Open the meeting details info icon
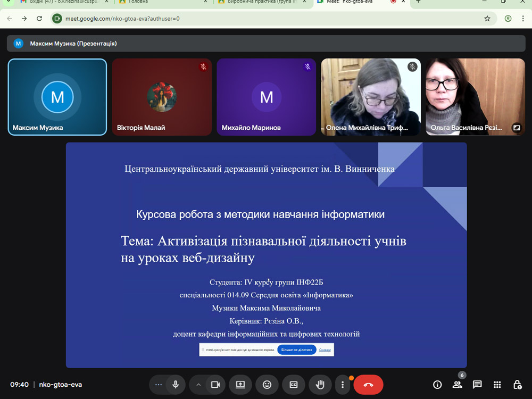532x399 pixels. (437, 385)
